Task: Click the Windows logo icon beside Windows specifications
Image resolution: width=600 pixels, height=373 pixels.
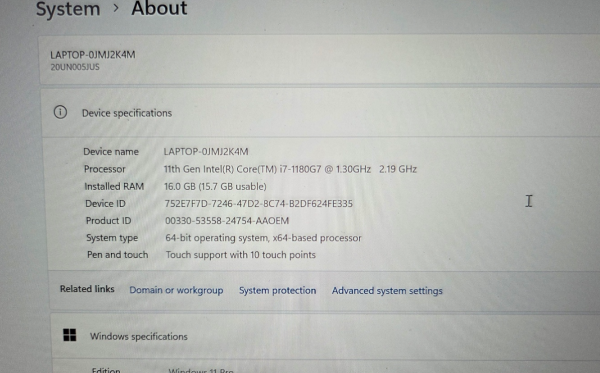Action: (70, 335)
